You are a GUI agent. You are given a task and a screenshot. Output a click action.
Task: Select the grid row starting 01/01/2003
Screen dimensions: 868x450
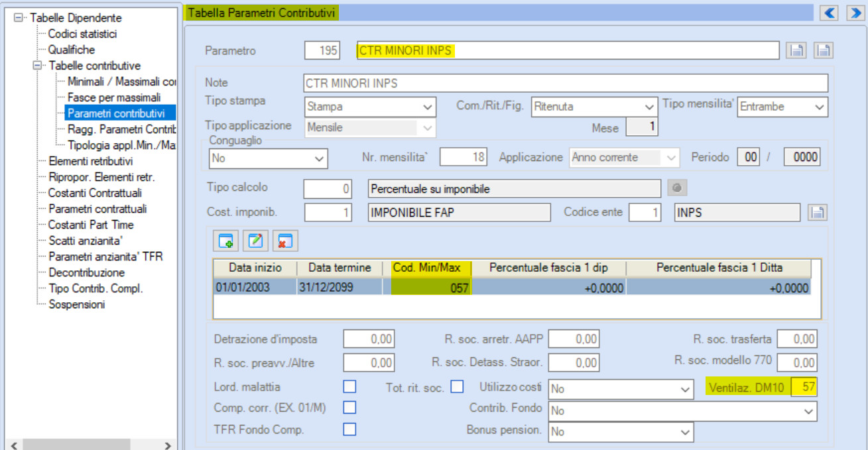512,288
